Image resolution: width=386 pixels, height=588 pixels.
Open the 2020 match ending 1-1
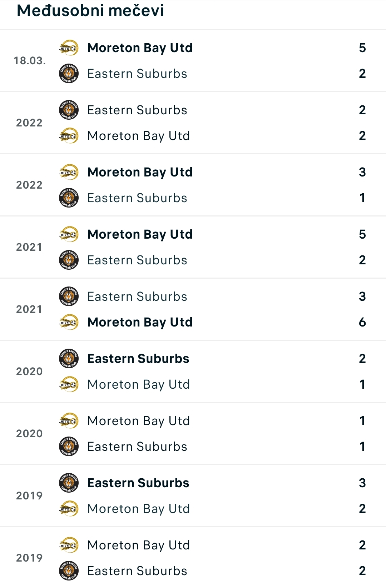[x=193, y=434]
